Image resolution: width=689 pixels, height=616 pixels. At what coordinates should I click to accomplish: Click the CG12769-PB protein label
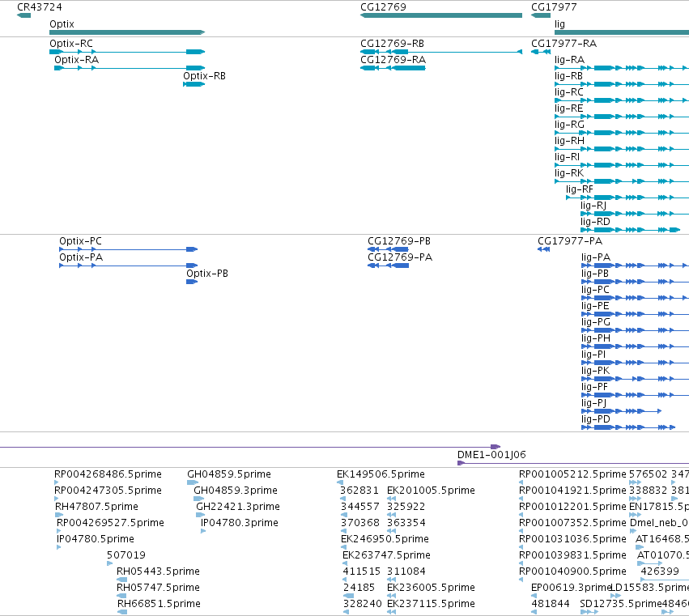[x=399, y=241]
